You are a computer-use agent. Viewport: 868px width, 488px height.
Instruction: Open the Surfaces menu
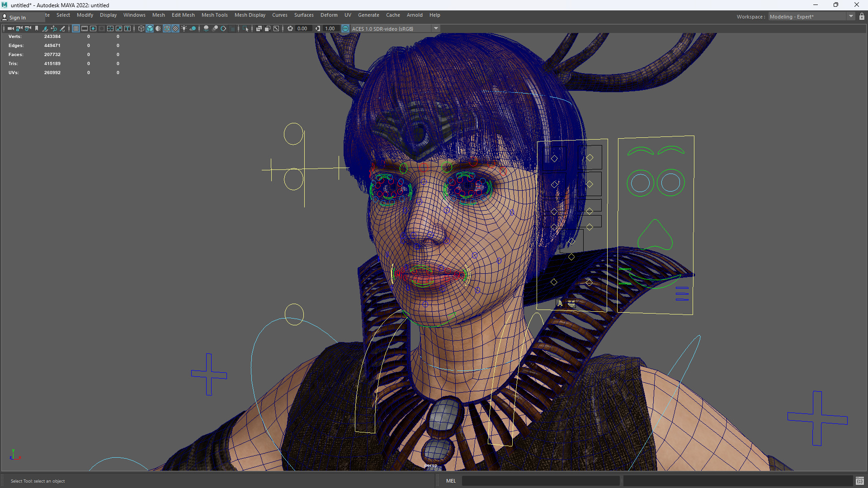click(x=304, y=15)
